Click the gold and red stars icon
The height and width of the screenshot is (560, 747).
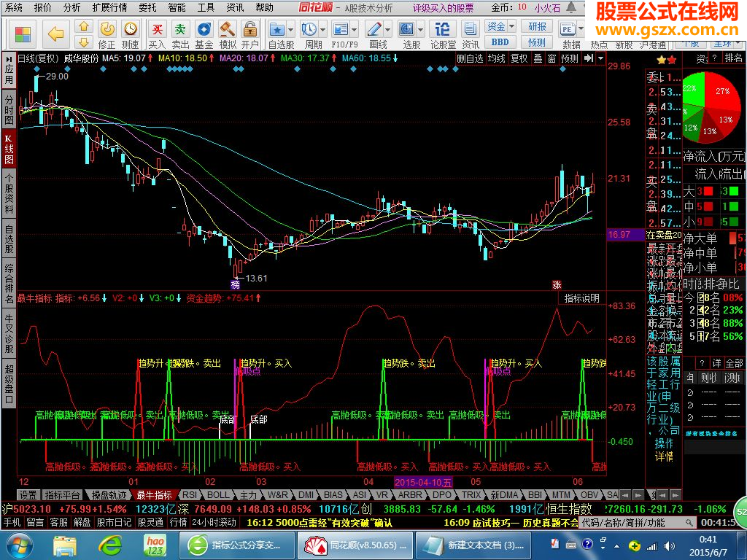click(667, 60)
